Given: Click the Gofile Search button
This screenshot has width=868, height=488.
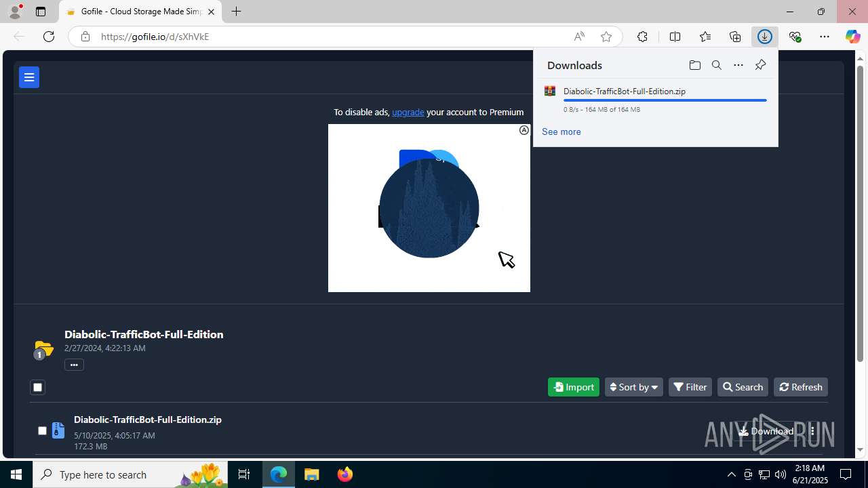Looking at the screenshot, I should 743,387.
